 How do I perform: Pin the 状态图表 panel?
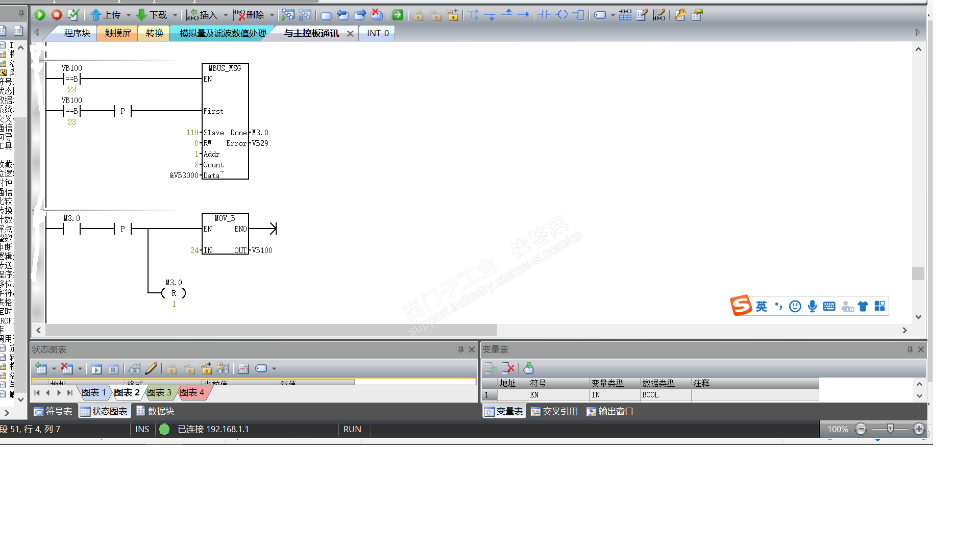pyautogui.click(x=460, y=349)
